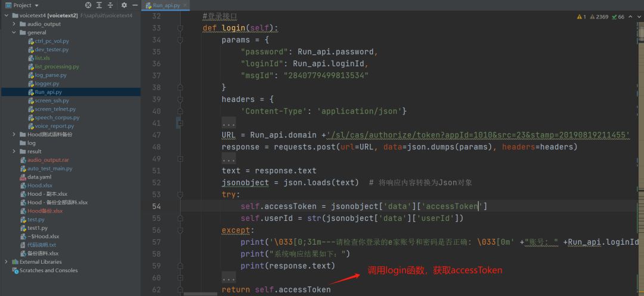Image resolution: width=644 pixels, height=296 pixels.
Task: Close the Run_api.py editor tab
Action: pos(185,6)
